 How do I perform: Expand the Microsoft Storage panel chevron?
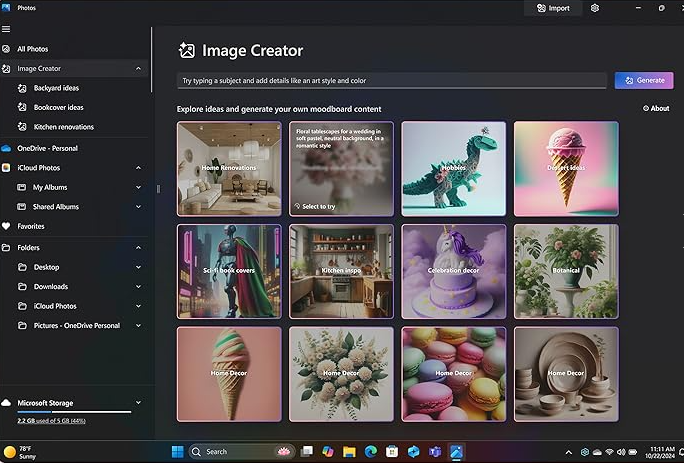pos(138,403)
